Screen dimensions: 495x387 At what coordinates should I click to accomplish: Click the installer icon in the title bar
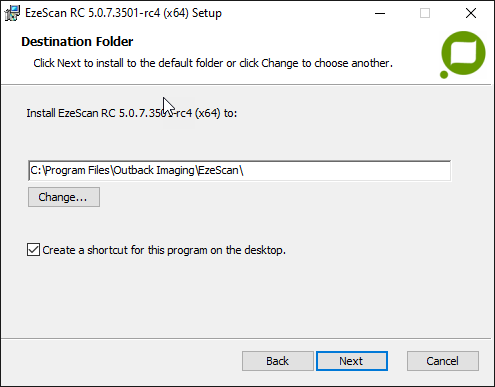[12, 13]
